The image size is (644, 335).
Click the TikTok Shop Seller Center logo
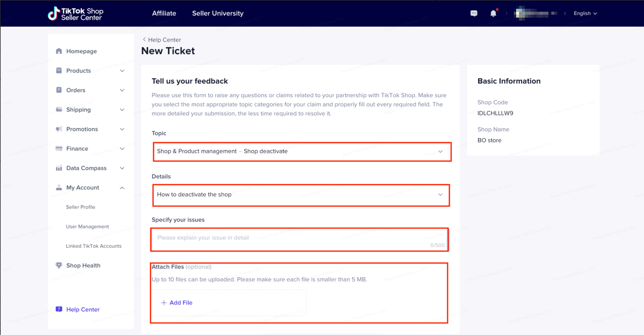tap(75, 14)
